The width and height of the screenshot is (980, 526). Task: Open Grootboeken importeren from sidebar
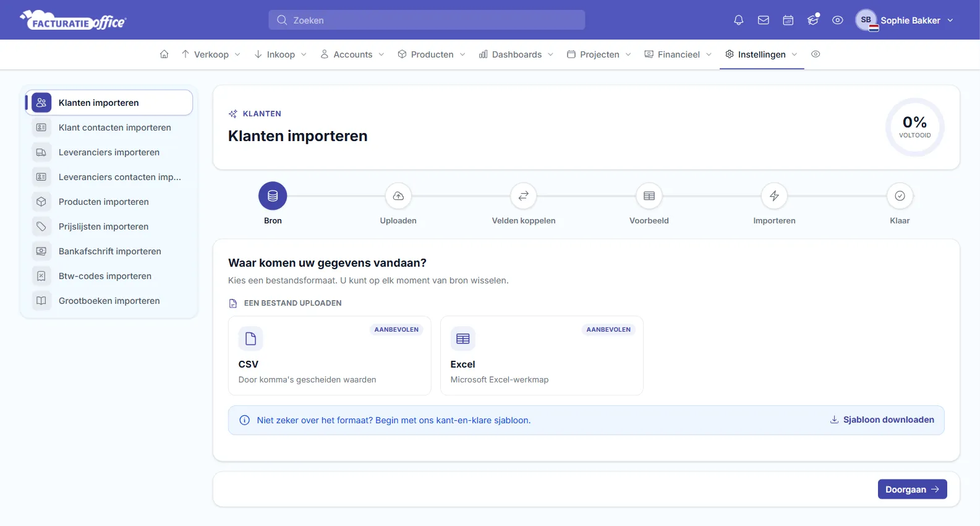click(109, 301)
